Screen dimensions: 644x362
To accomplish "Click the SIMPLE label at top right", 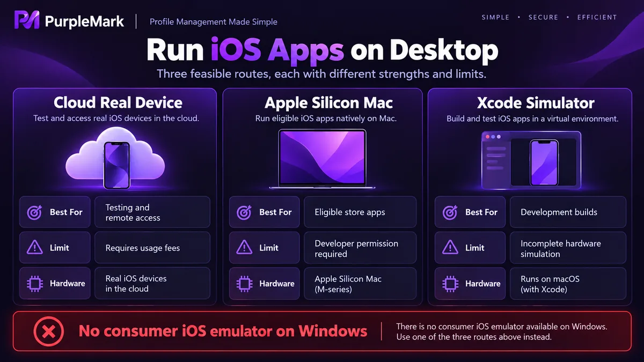I will (495, 17).
